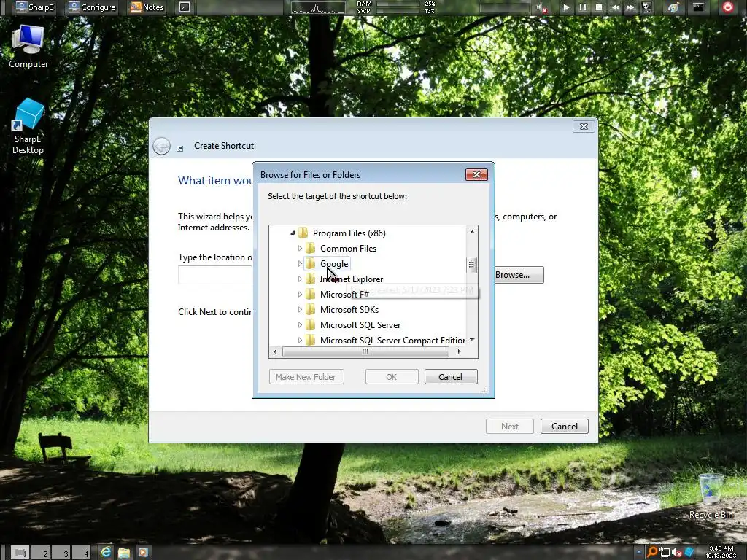
Task: Click the back arrow in Create Shortcut wizard
Action: point(161,146)
